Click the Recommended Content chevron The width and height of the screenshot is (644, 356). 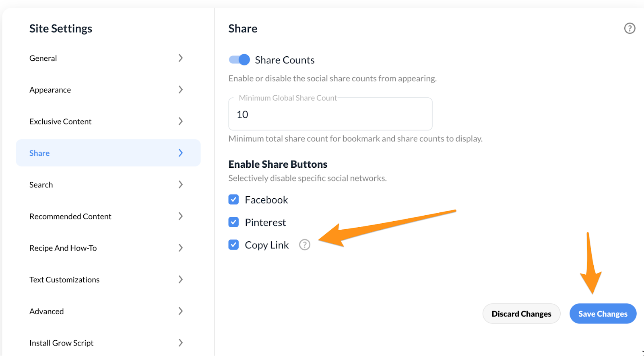click(x=181, y=216)
